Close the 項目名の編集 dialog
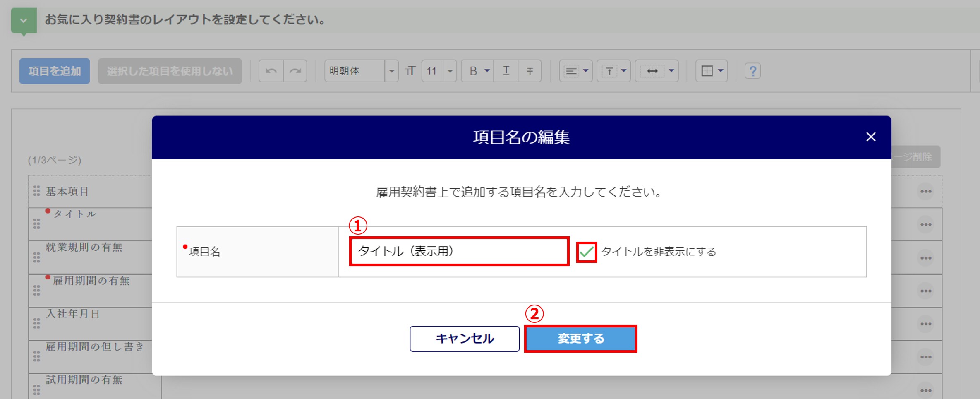Image resolution: width=980 pixels, height=399 pixels. [x=871, y=137]
